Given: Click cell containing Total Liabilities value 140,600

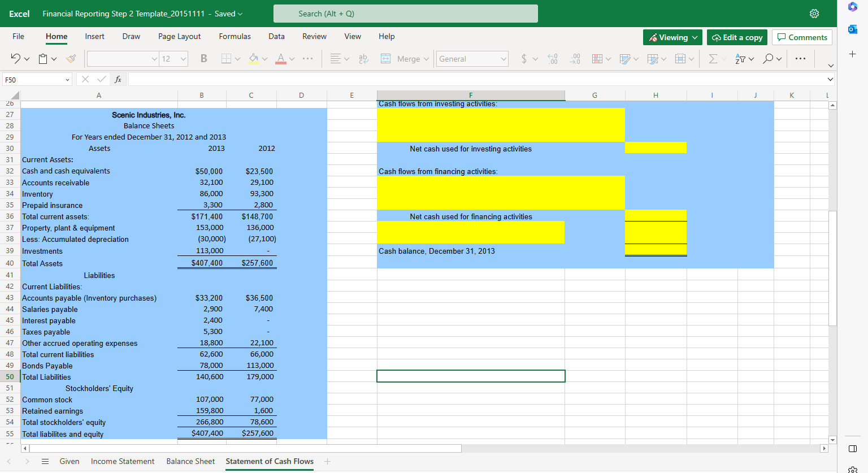Looking at the screenshot, I should point(209,376).
